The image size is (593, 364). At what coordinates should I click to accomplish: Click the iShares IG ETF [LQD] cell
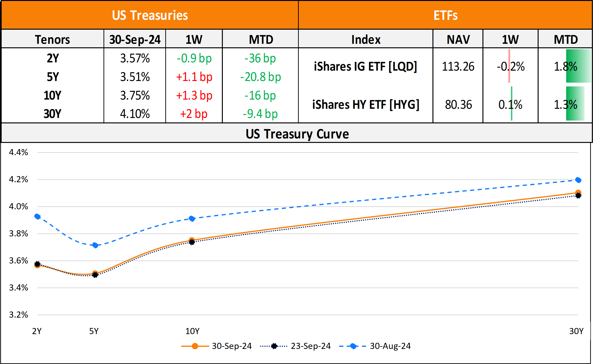pyautogui.click(x=365, y=66)
